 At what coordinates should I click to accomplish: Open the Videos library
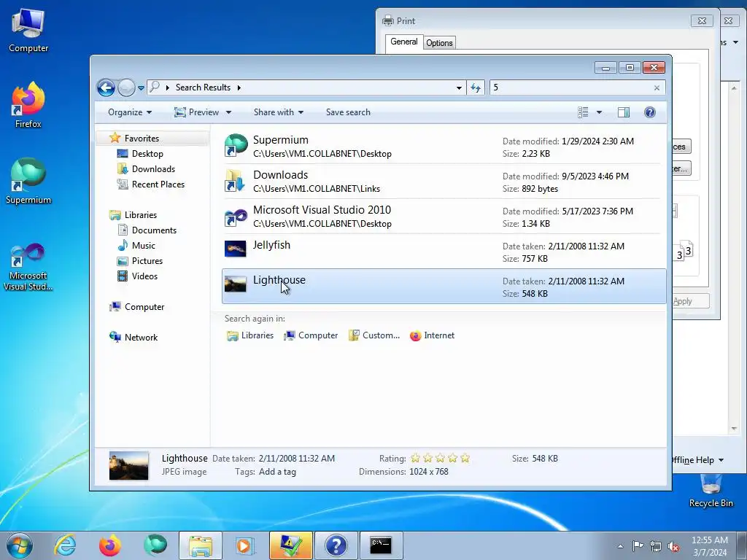click(x=144, y=276)
